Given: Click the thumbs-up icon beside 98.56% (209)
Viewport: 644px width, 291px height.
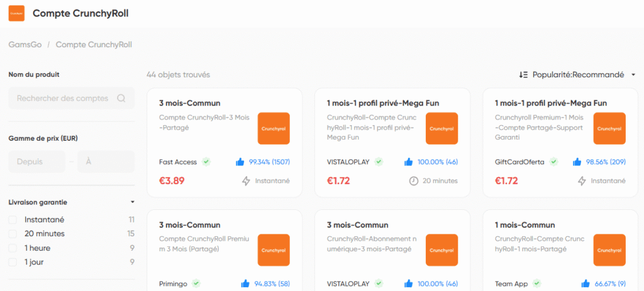Looking at the screenshot, I should click(x=577, y=162).
